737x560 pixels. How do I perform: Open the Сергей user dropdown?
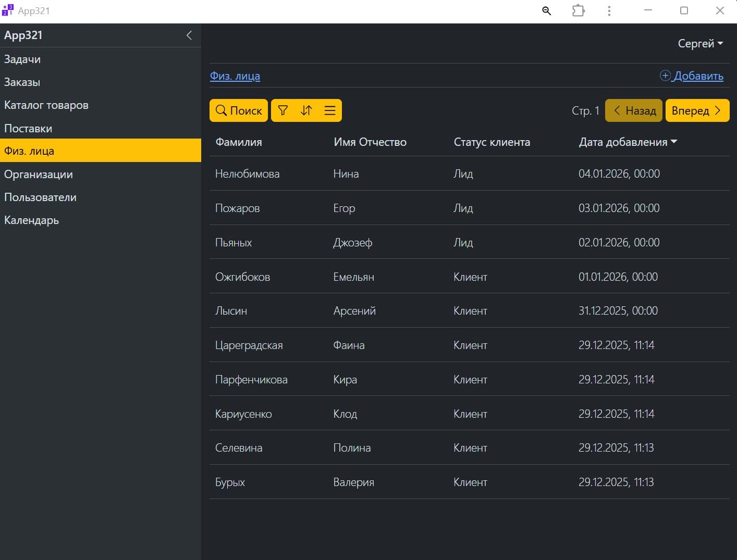pos(700,44)
